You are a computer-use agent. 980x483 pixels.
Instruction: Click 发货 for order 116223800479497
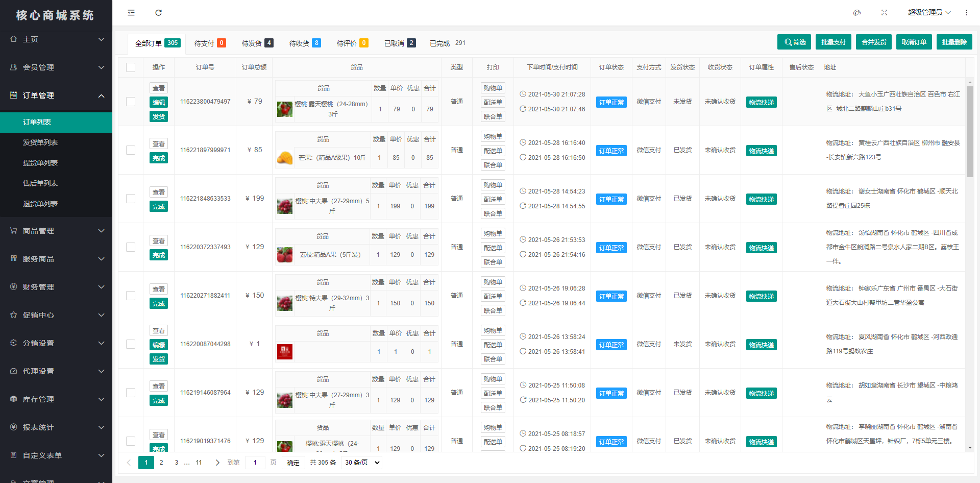pyautogui.click(x=159, y=117)
